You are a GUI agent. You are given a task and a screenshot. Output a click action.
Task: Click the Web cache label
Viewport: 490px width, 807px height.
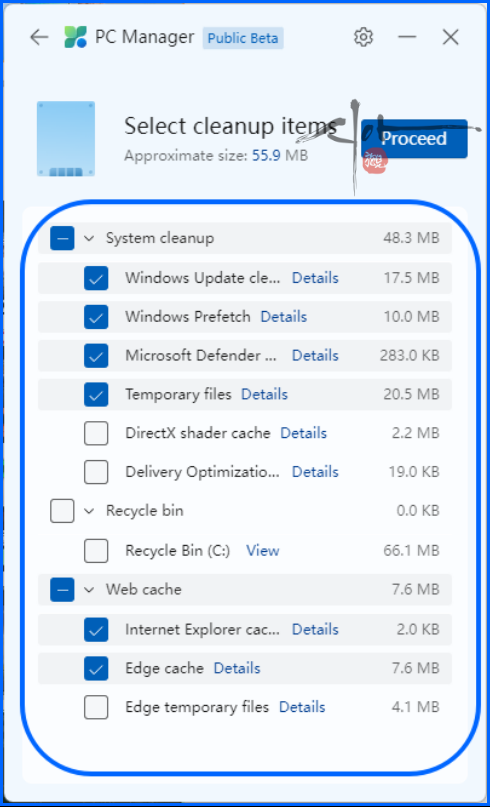[x=144, y=590]
